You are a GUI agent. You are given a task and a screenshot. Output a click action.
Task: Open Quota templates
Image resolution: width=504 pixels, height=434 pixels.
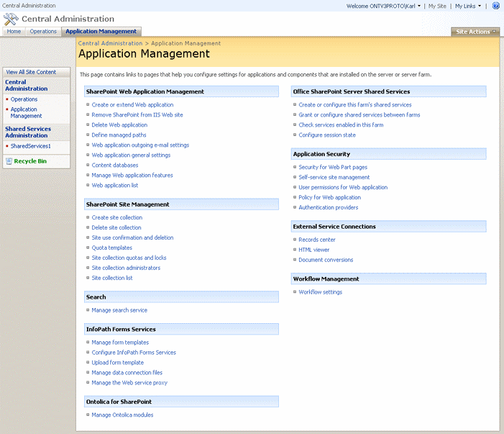click(112, 248)
